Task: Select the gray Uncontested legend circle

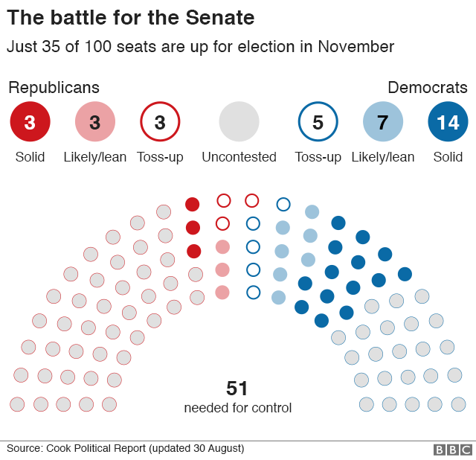Action: tap(239, 122)
